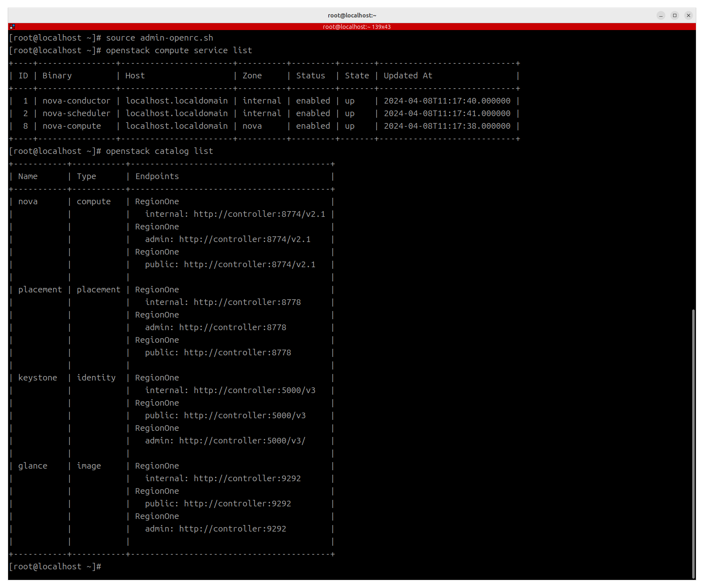704x588 pixels.
Task: Click the 'openstack catalog list' command
Action: click(160, 151)
